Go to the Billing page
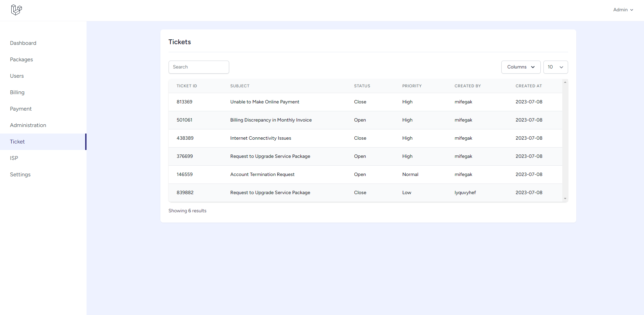The height and width of the screenshot is (315, 644). (x=17, y=92)
